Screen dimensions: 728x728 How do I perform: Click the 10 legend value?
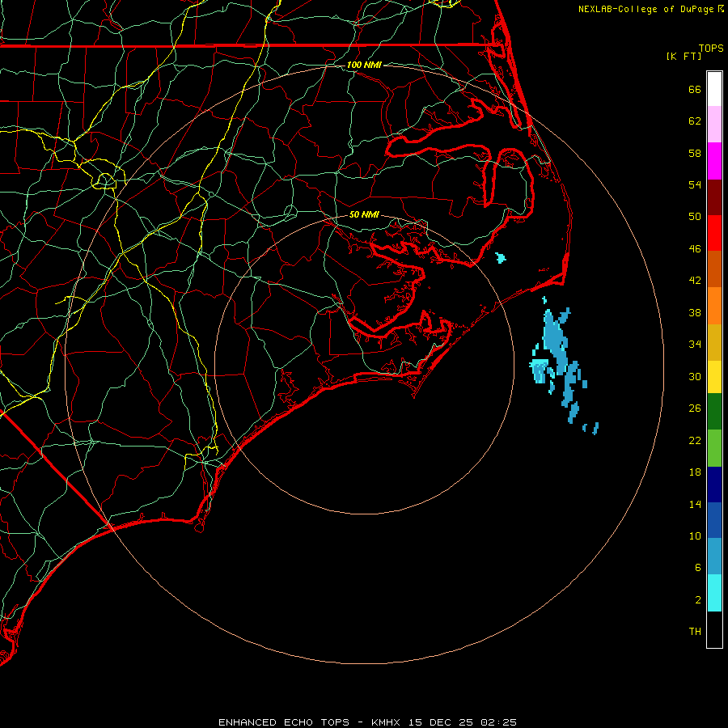click(695, 535)
